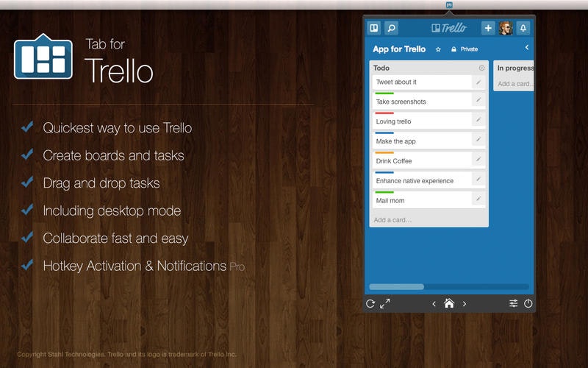The image size is (588, 368).
Task: Click the In progress list title
Action: pos(516,68)
